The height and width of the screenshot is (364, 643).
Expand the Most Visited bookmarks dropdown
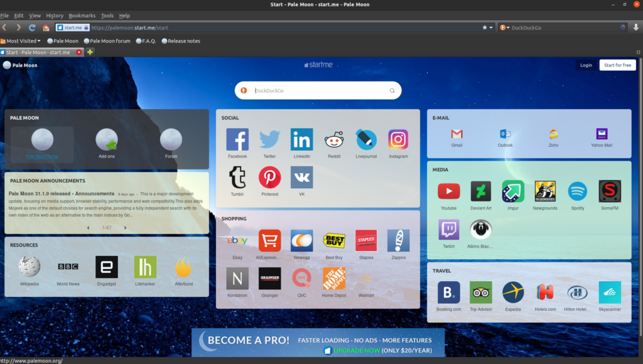click(x=21, y=41)
